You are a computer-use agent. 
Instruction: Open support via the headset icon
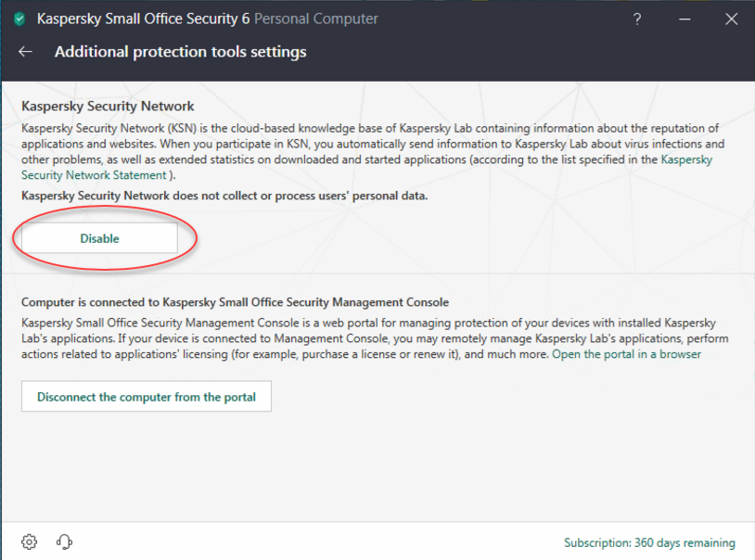64,541
